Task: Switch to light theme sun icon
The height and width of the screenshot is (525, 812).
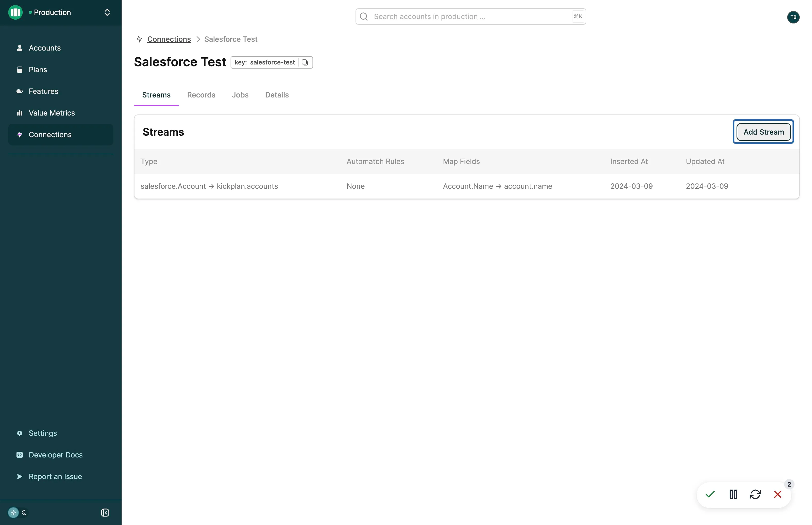Action: 13,512
